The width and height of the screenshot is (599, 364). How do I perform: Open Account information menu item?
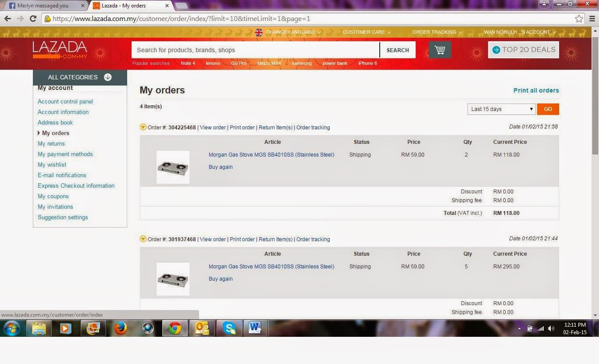[63, 112]
